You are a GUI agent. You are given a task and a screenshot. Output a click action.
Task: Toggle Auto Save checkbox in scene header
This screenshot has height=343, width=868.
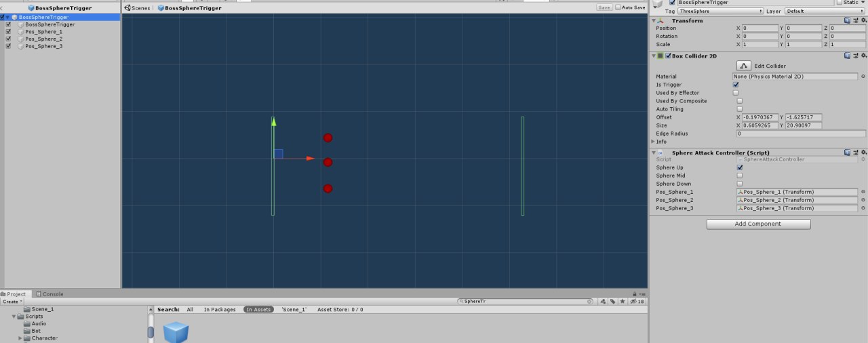[x=618, y=7]
